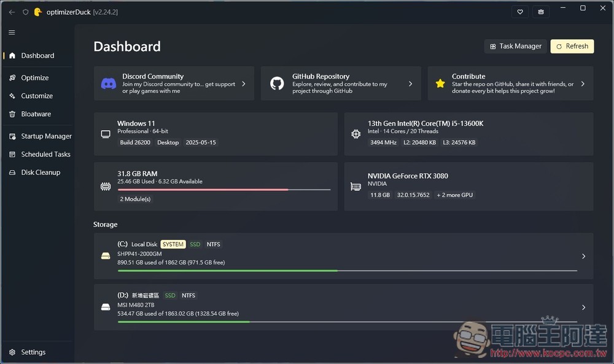Expand the D: drive entry chevron
This screenshot has height=364, width=614.
tap(583, 308)
